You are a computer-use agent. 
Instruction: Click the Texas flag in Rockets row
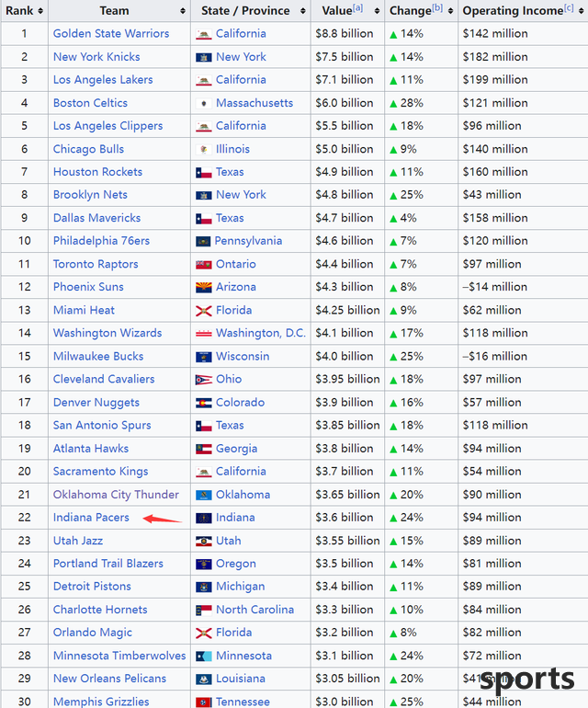point(204,173)
